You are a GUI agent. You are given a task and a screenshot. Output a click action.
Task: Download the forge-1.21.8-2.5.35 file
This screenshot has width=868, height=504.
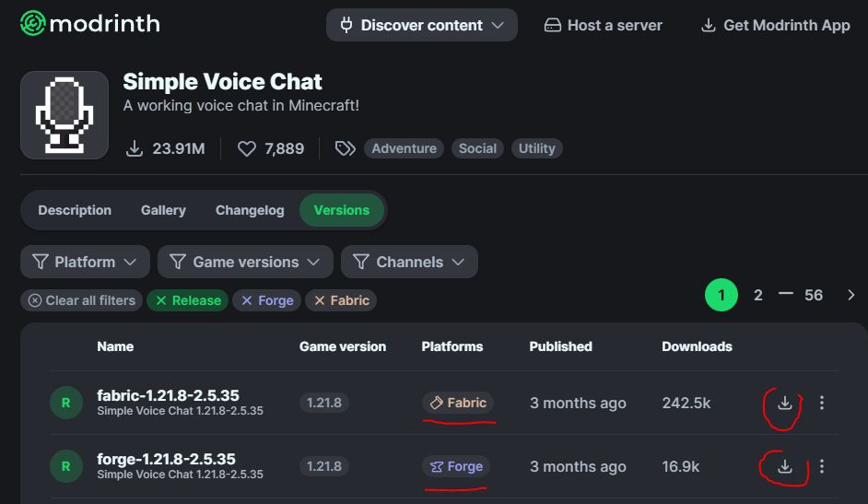[784, 466]
